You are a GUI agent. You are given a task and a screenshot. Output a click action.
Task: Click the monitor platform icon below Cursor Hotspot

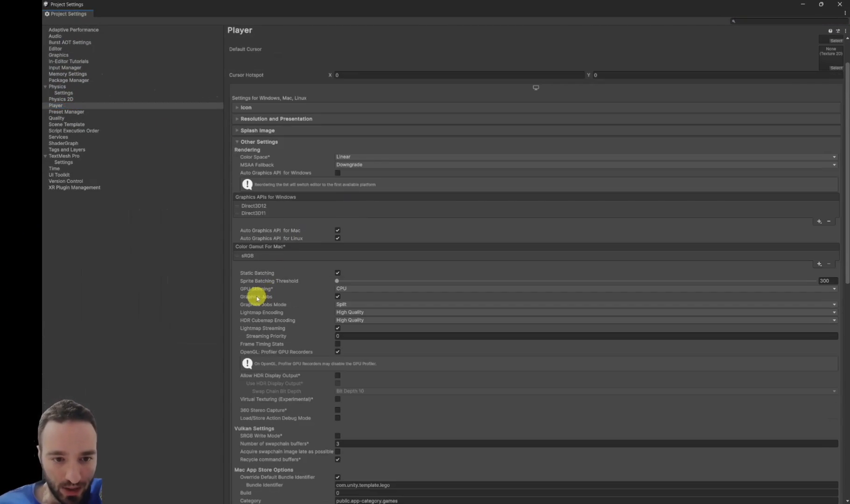tap(536, 87)
